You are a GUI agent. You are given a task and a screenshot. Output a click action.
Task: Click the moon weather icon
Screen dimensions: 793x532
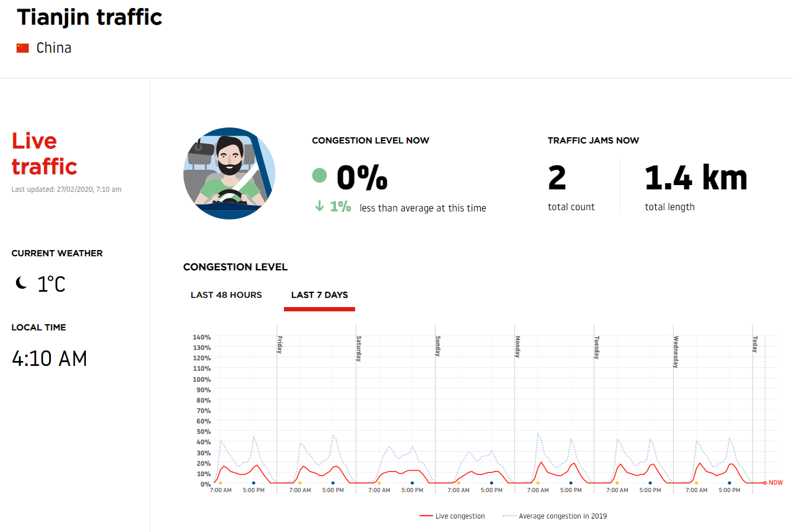tap(22, 283)
